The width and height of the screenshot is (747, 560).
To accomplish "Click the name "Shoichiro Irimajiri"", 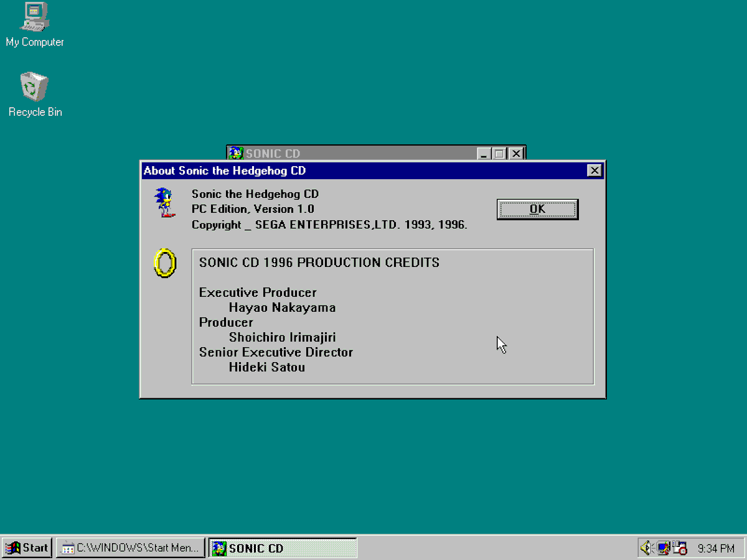I will click(x=283, y=337).
